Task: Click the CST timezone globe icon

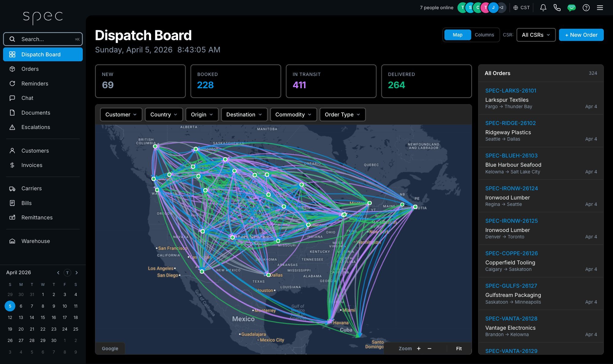Action: 516,8
